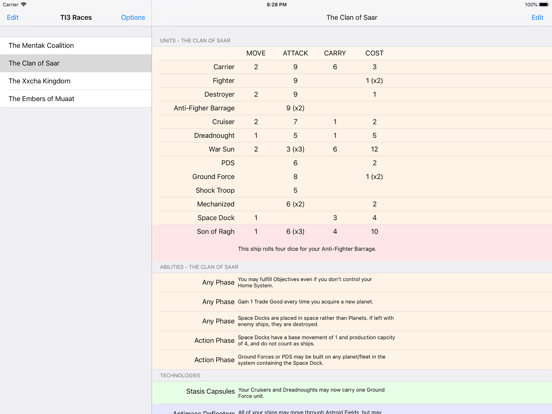Select the Son of Ragh flagship row

(x=352, y=243)
